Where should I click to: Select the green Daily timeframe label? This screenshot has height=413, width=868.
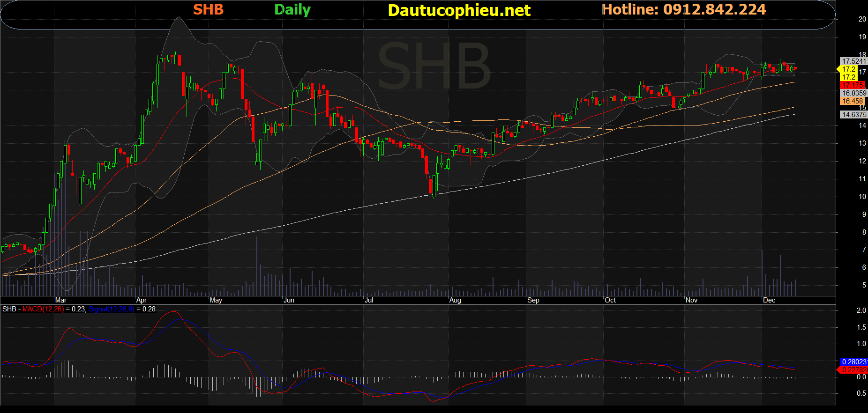click(292, 10)
